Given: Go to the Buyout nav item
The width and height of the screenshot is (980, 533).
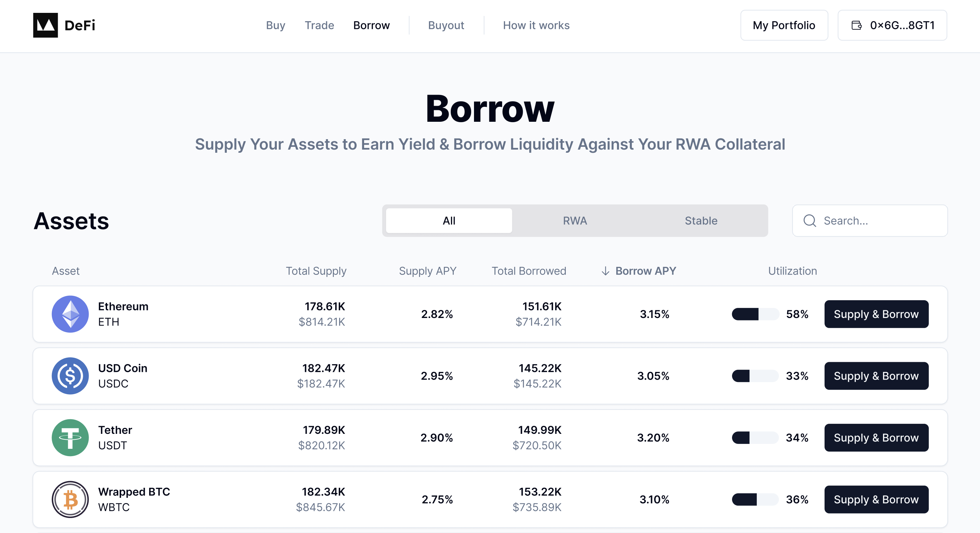Looking at the screenshot, I should [446, 25].
